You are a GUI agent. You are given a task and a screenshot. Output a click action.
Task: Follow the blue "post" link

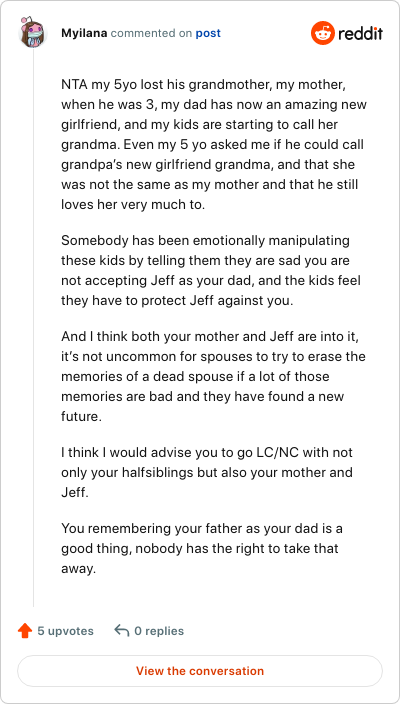pos(208,34)
